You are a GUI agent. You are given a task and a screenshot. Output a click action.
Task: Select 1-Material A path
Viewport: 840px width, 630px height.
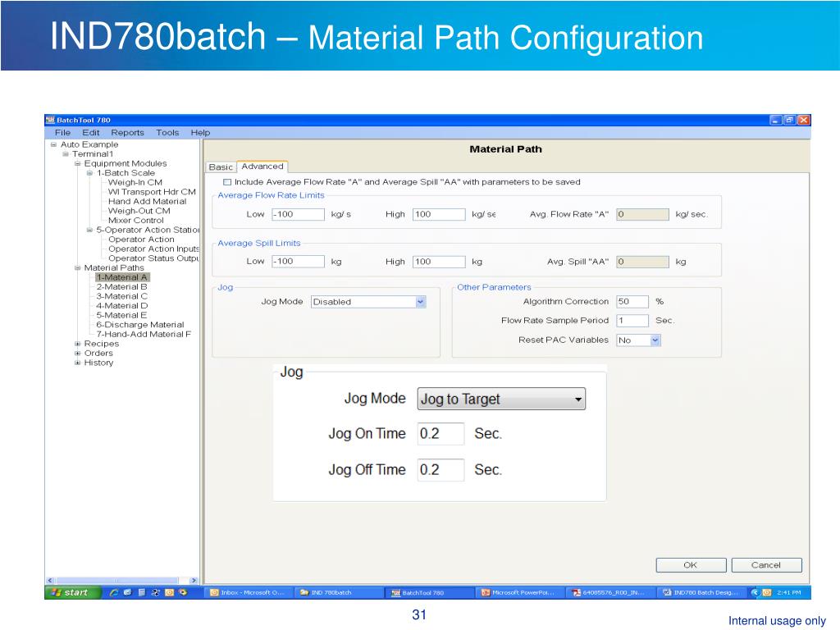(122, 277)
